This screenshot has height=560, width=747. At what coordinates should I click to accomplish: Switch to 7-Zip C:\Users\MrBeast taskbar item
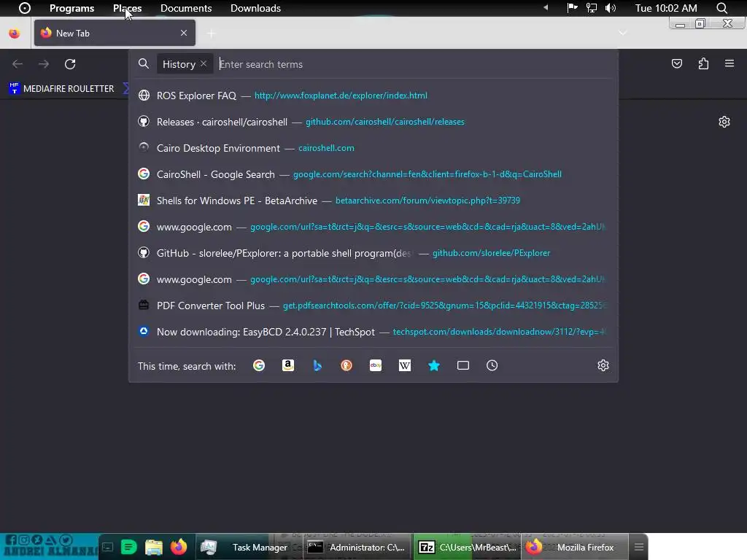pos(468,547)
